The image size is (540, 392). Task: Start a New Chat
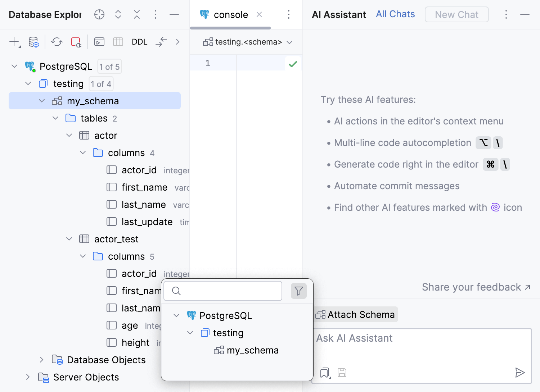pos(456,14)
